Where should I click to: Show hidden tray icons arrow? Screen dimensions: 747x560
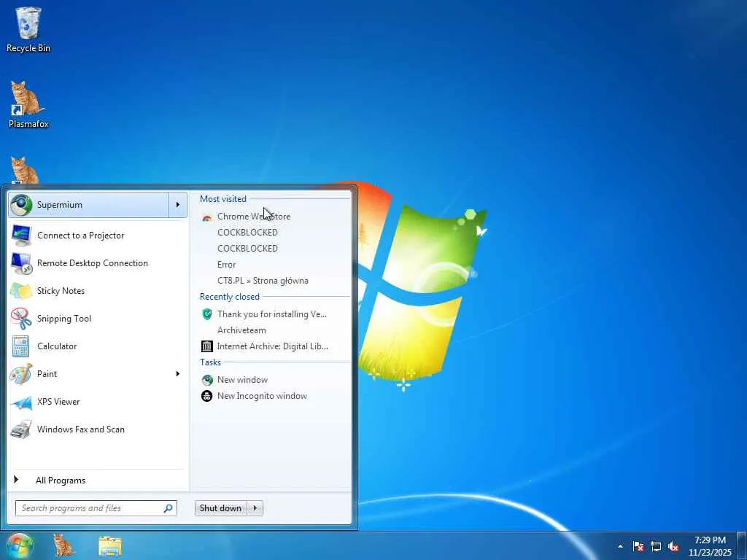(620, 546)
